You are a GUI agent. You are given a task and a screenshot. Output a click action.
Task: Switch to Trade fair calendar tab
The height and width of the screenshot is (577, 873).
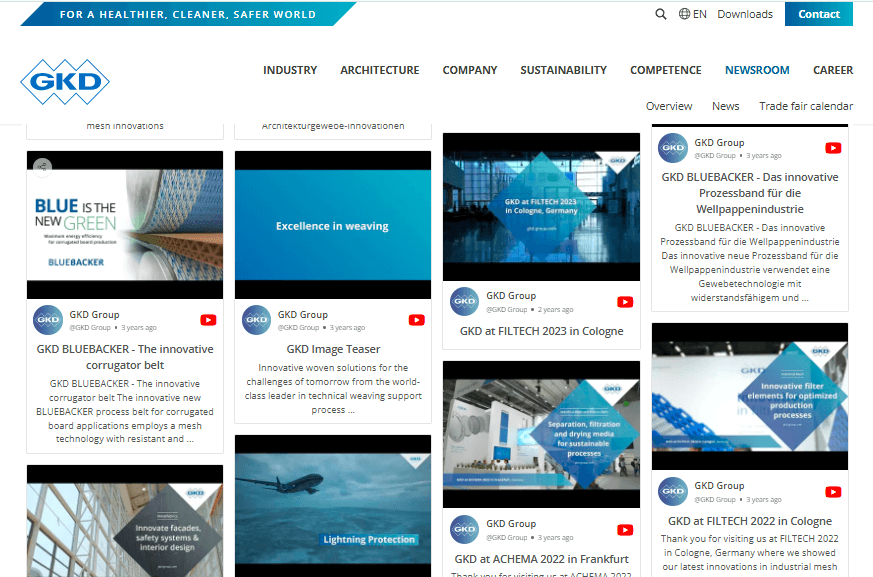pos(805,106)
